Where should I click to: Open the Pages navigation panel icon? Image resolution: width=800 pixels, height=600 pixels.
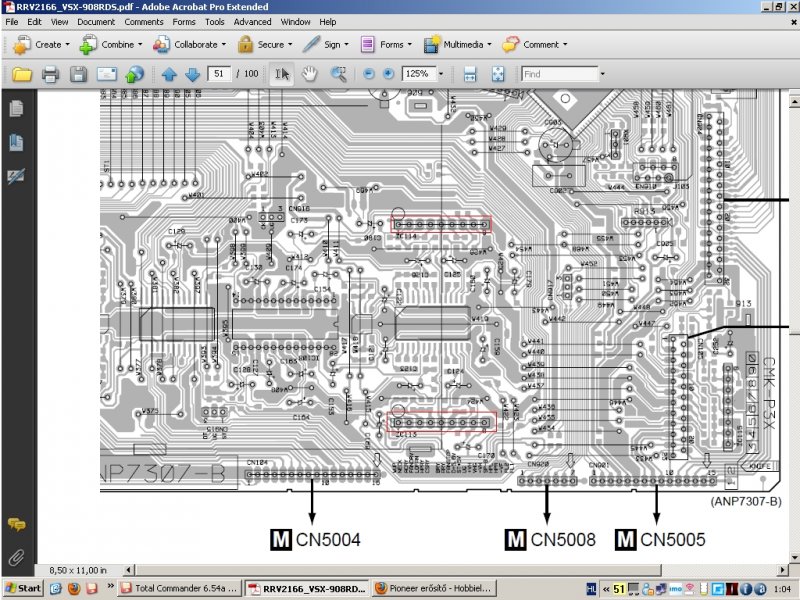click(16, 108)
